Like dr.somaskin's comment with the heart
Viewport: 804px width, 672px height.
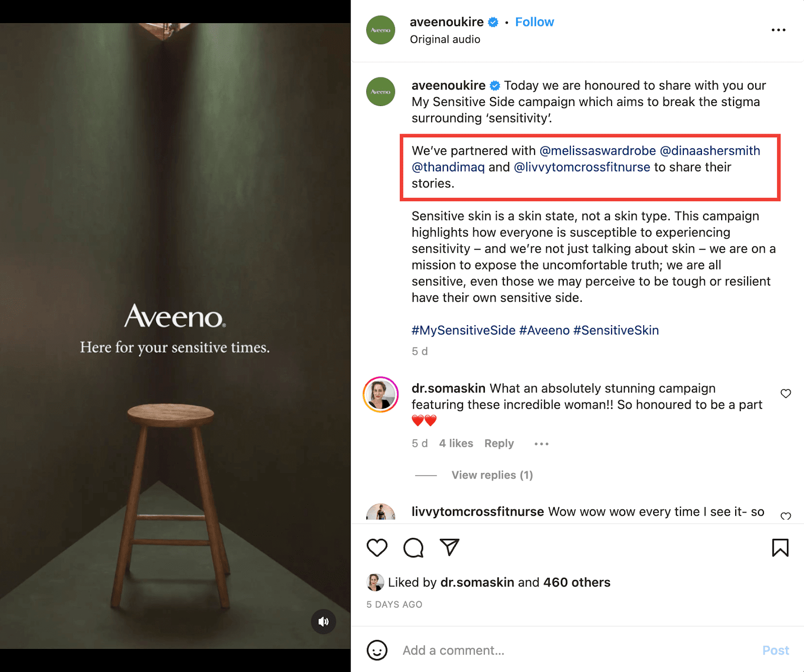785,394
